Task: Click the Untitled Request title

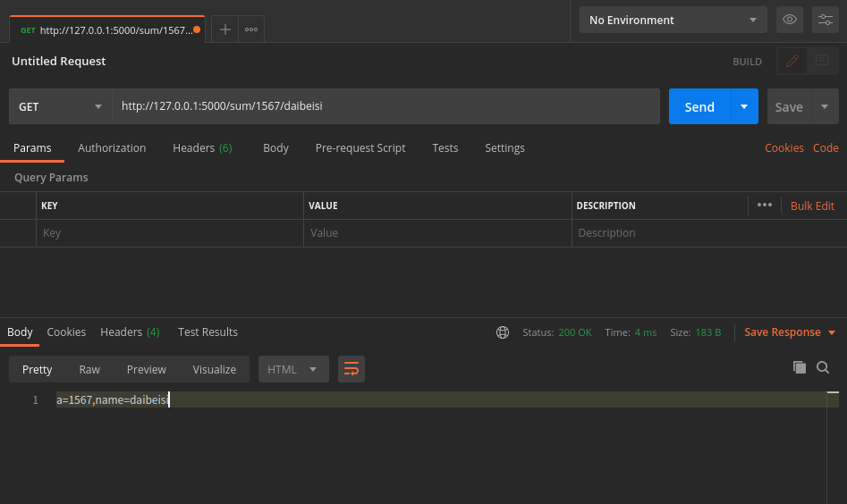Action: (x=59, y=61)
